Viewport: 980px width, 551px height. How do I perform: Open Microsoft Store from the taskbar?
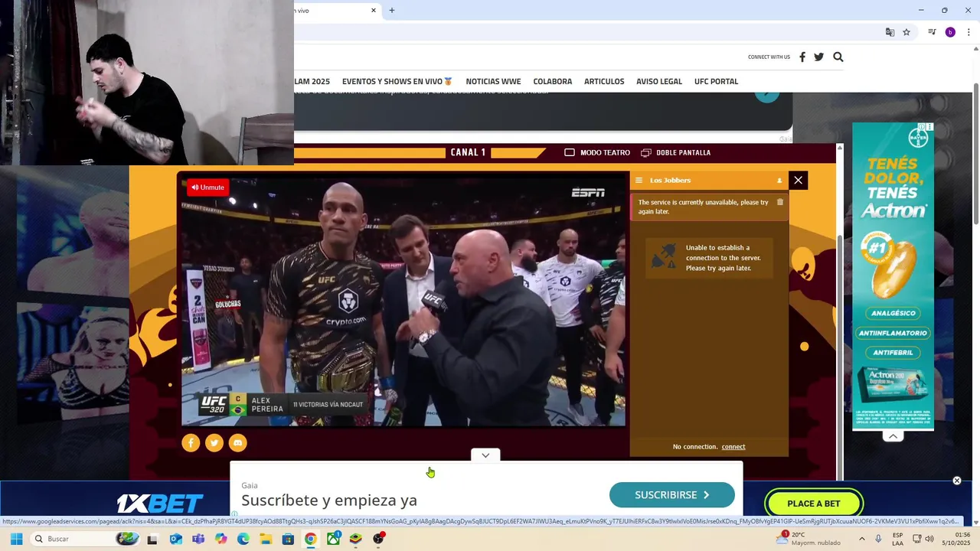[288, 539]
